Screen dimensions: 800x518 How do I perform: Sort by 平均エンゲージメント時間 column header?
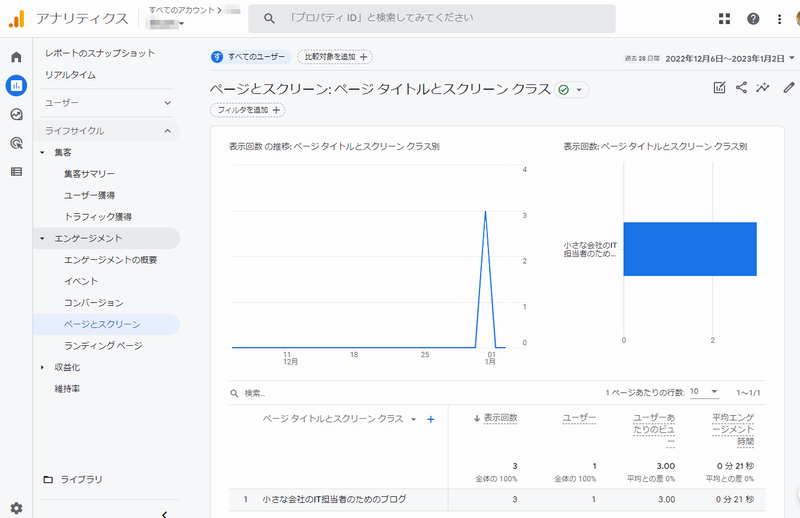pyautogui.click(x=733, y=430)
